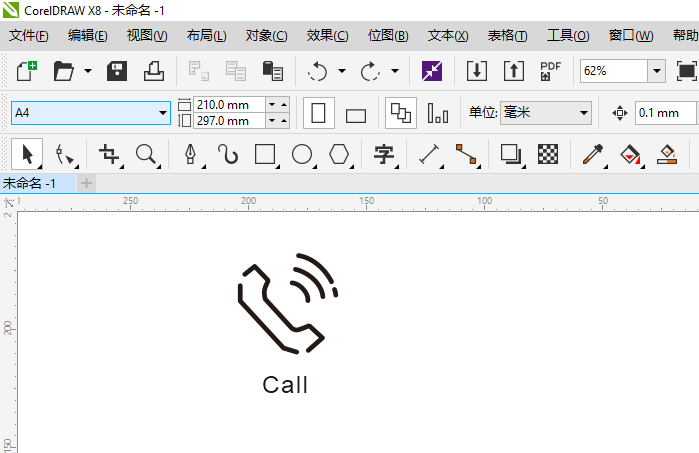The image size is (699, 453).
Task: Decrease page height stepper down arrow
Action: 272,121
